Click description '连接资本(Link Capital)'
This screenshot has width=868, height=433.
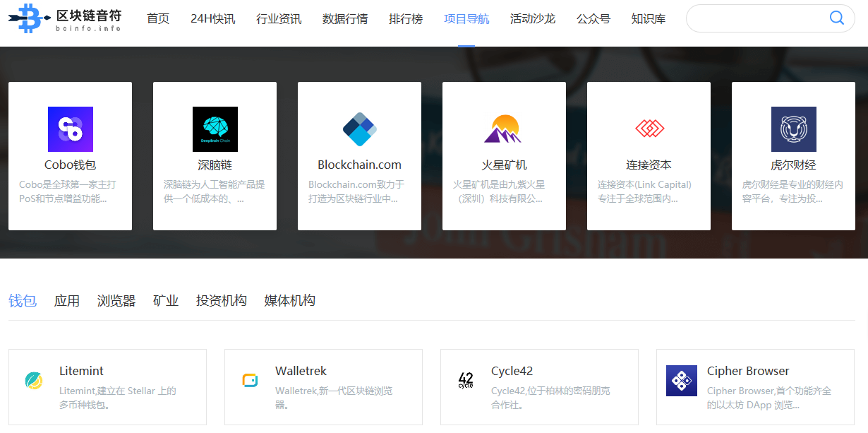pyautogui.click(x=645, y=185)
